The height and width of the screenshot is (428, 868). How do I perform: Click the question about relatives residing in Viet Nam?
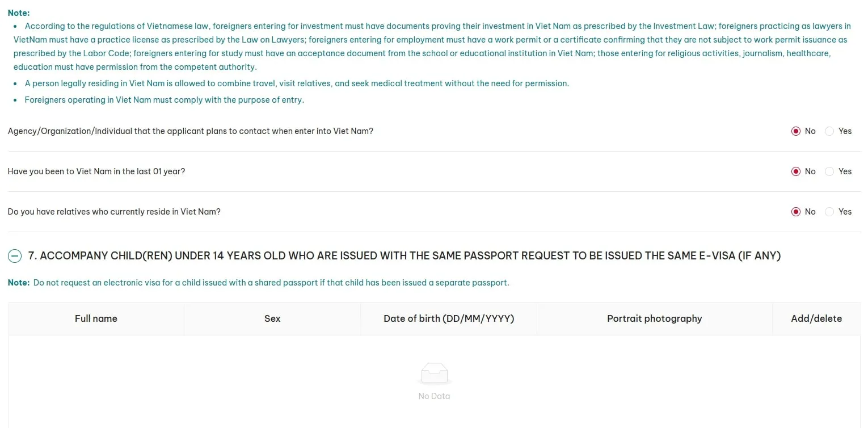coord(114,212)
